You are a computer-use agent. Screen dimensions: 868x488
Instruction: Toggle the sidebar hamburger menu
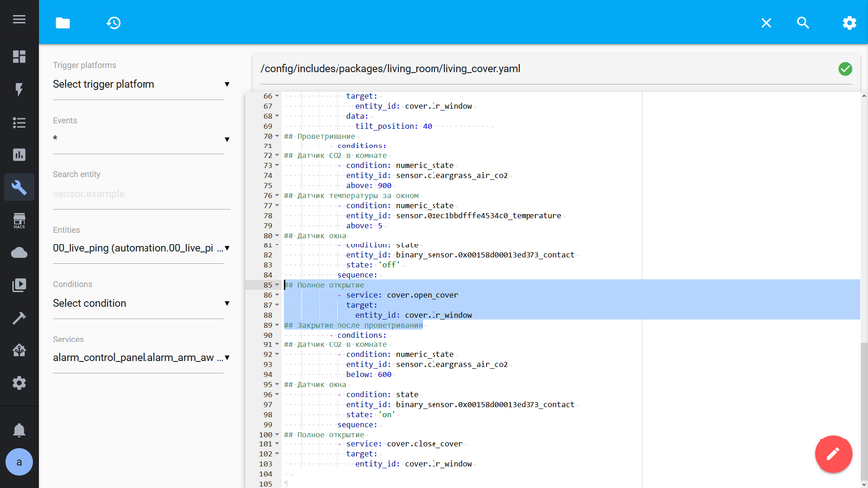click(19, 20)
